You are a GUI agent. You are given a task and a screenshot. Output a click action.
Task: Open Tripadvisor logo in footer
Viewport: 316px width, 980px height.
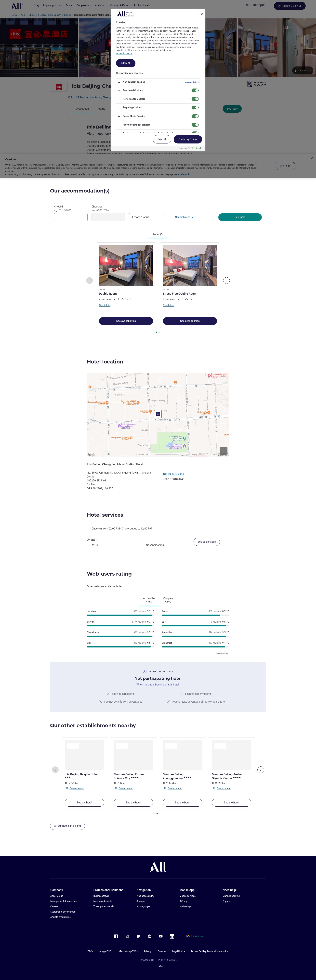coord(195,936)
